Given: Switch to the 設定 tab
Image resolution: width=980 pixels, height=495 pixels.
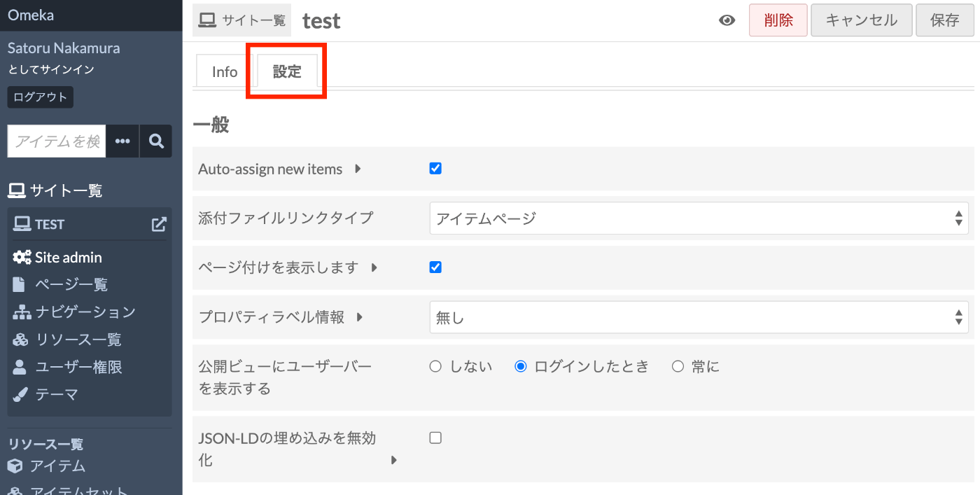Looking at the screenshot, I should point(287,71).
